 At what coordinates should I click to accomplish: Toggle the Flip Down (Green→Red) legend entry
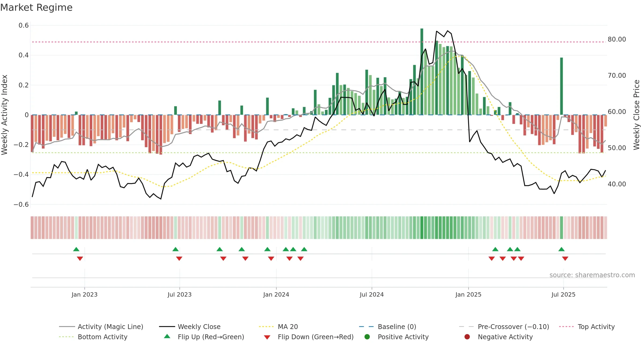(x=309, y=337)
